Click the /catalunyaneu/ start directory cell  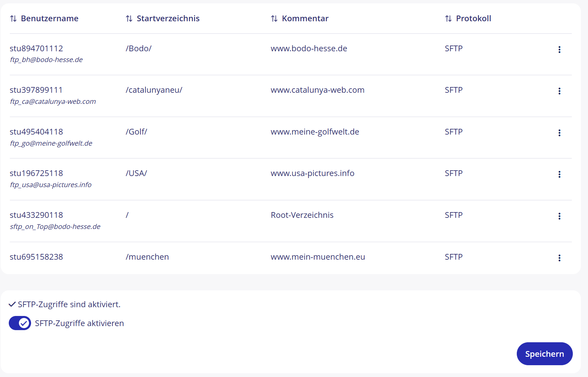pos(154,90)
